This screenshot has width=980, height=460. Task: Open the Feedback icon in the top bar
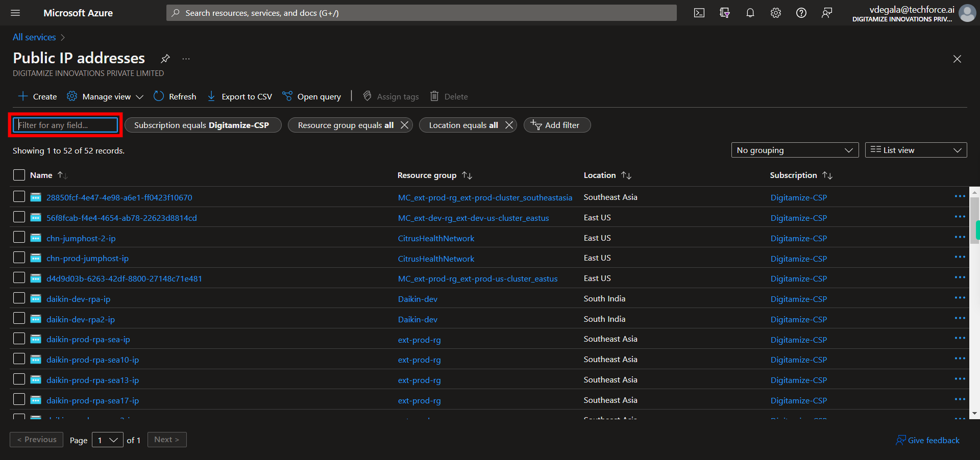pyautogui.click(x=827, y=13)
